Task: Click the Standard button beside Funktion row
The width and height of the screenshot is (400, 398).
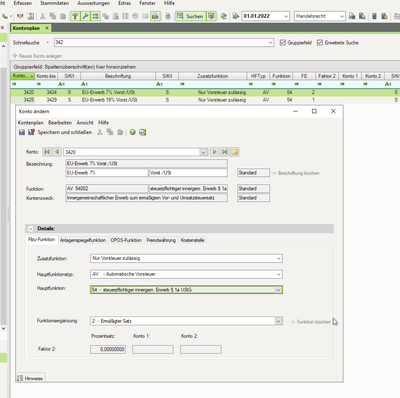Action: (x=254, y=189)
